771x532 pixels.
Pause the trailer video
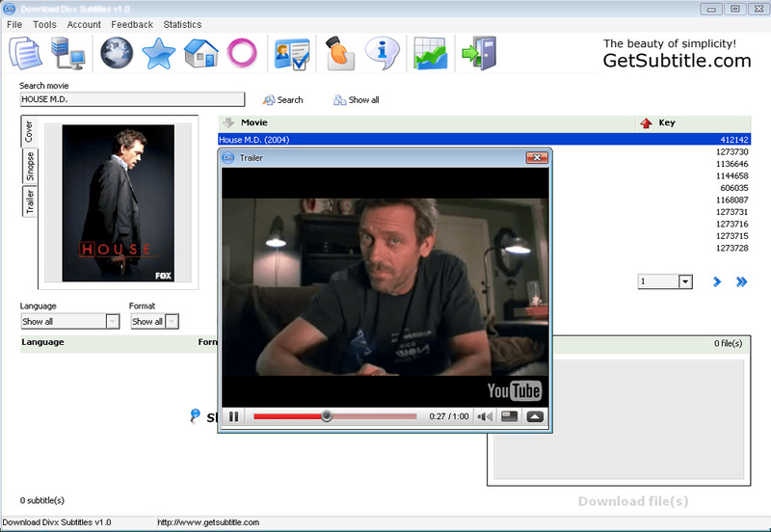pos(233,417)
